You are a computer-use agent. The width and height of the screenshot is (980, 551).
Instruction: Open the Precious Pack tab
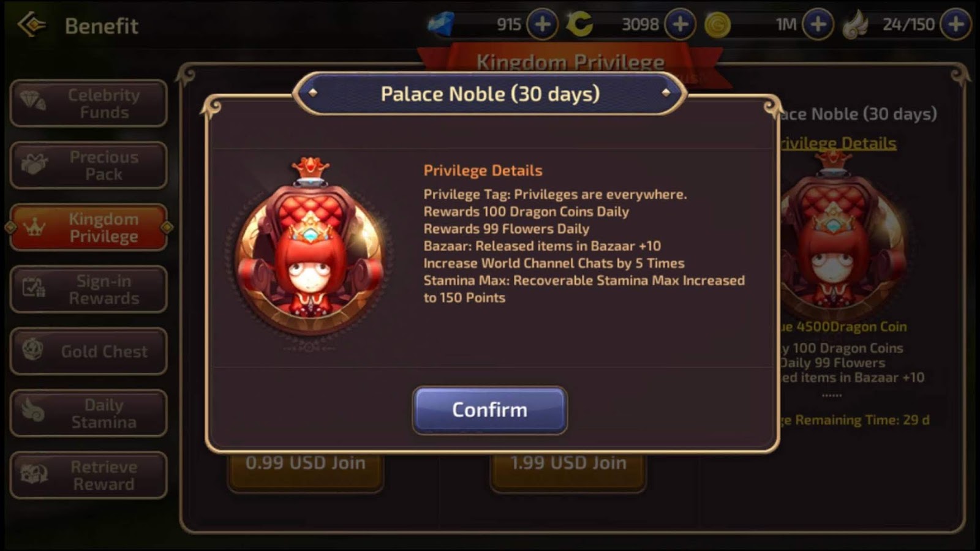pos(88,165)
